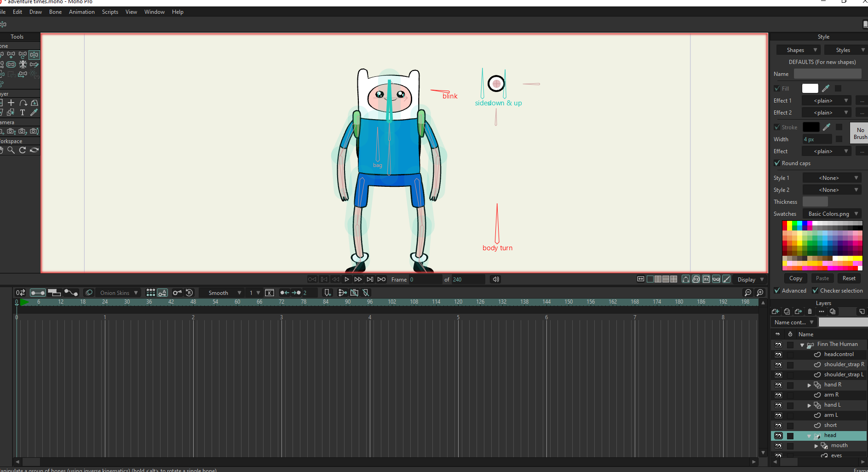868x472 pixels.
Task: Open the Animation menu
Action: coord(81,12)
